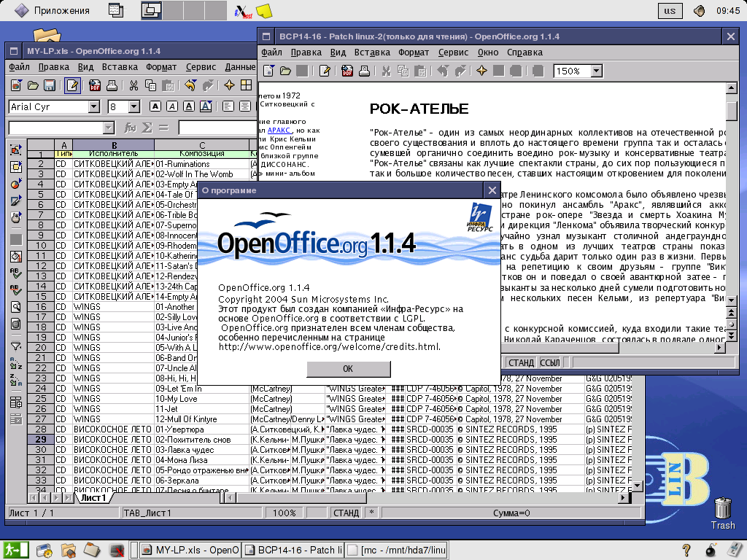Open Insert Cells tool in Calc side toolbar

coord(16,167)
